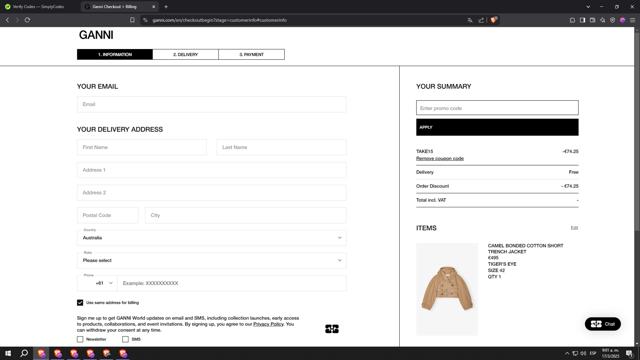Select the 1. Information step

pyautogui.click(x=115, y=54)
